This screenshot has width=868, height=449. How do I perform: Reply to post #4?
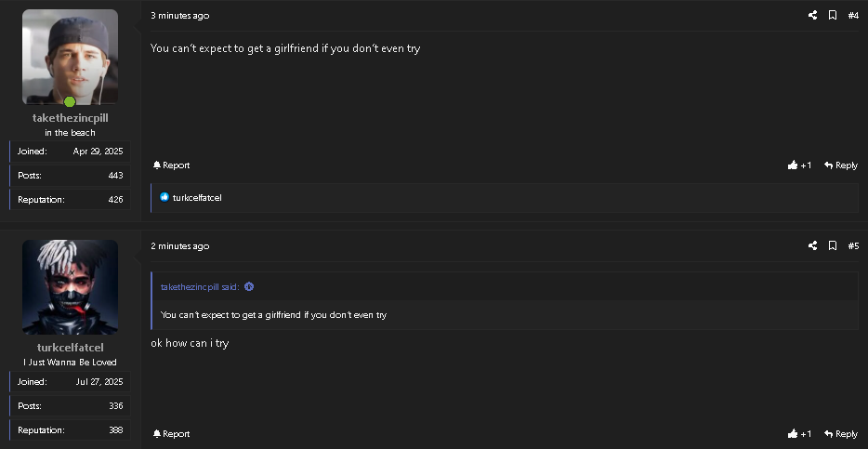click(x=841, y=165)
